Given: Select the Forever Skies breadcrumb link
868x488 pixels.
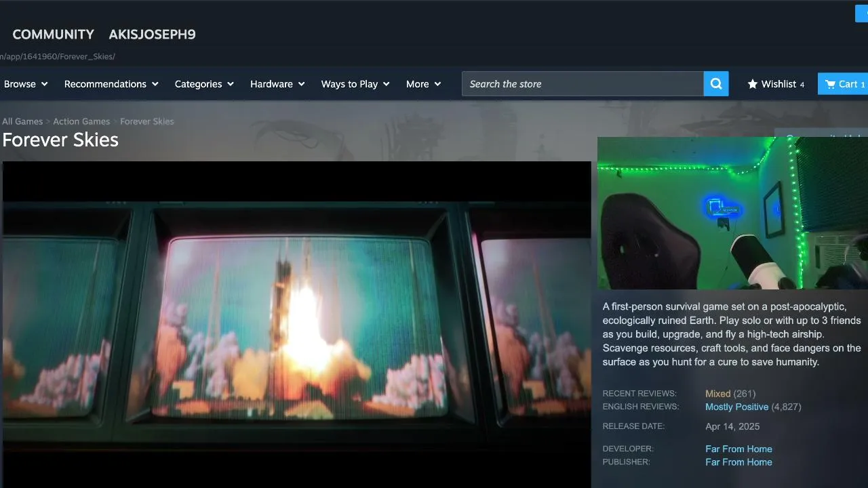Looking at the screenshot, I should coord(147,121).
